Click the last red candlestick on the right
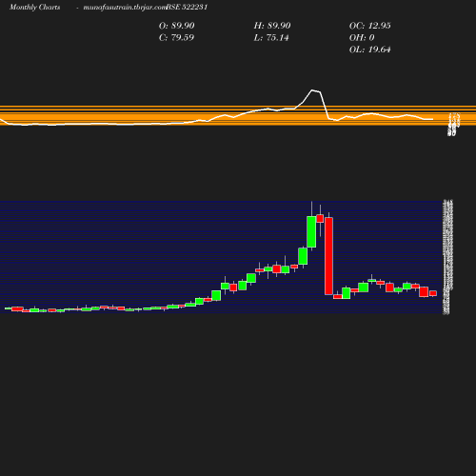 (x=433, y=293)
